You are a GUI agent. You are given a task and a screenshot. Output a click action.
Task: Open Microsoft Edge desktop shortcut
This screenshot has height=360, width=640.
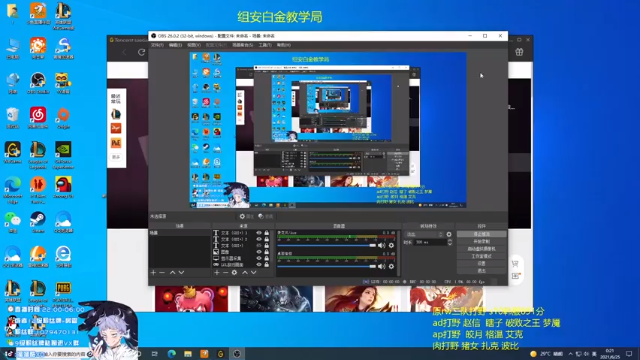pyautogui.click(x=13, y=190)
